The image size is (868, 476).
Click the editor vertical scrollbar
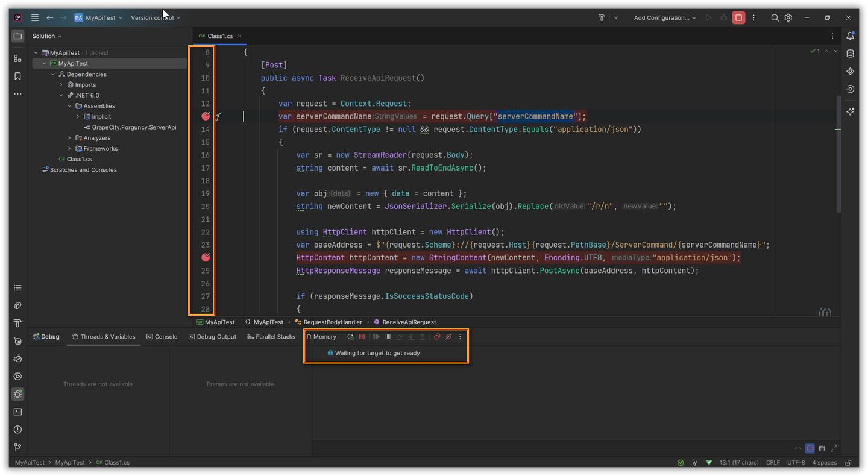coord(838,154)
